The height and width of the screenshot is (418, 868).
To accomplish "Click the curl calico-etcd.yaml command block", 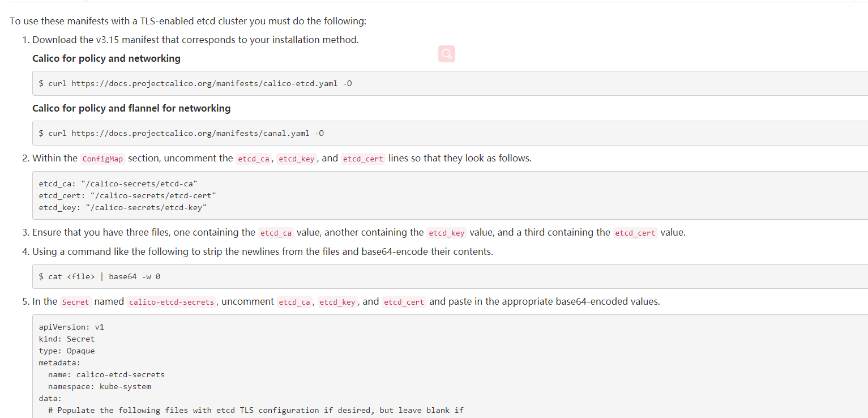I will point(195,83).
